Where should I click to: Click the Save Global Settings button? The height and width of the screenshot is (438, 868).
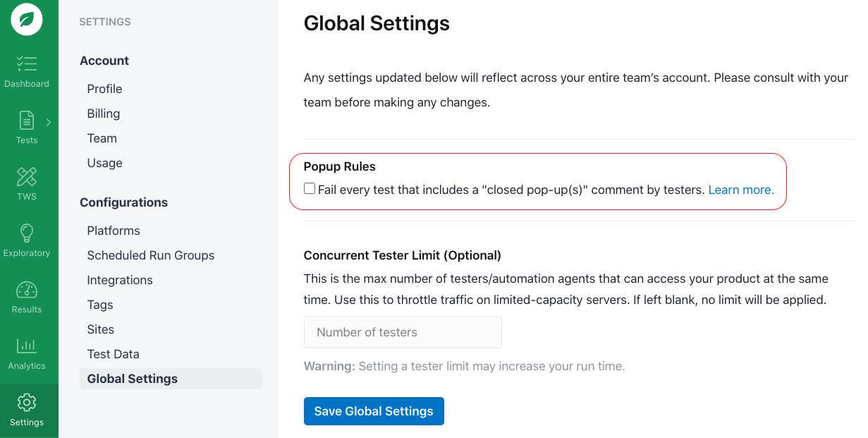[374, 411]
